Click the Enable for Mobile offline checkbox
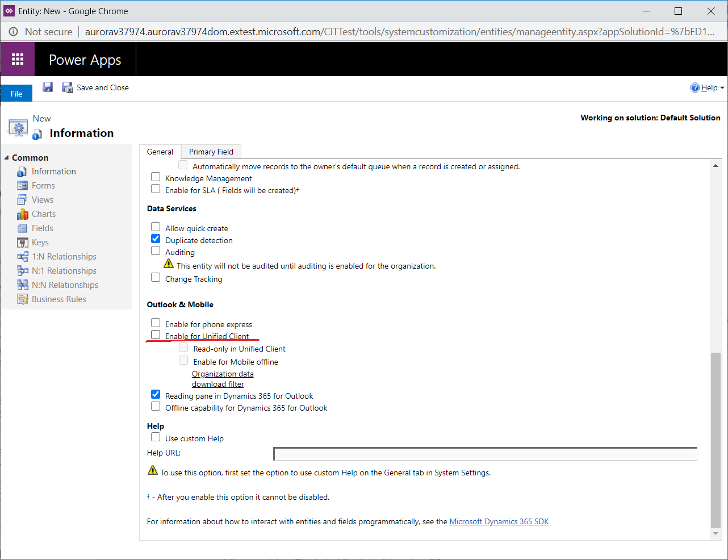728x560 pixels. pos(183,360)
